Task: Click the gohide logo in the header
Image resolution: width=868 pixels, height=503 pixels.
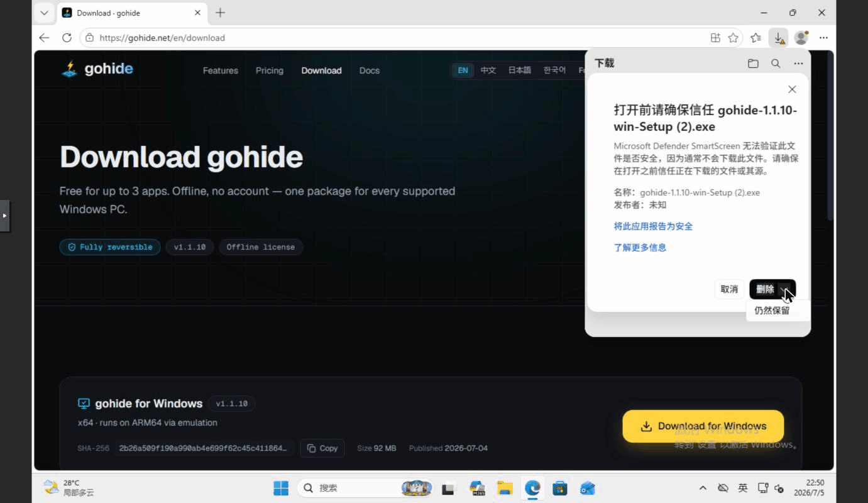Action: (97, 69)
